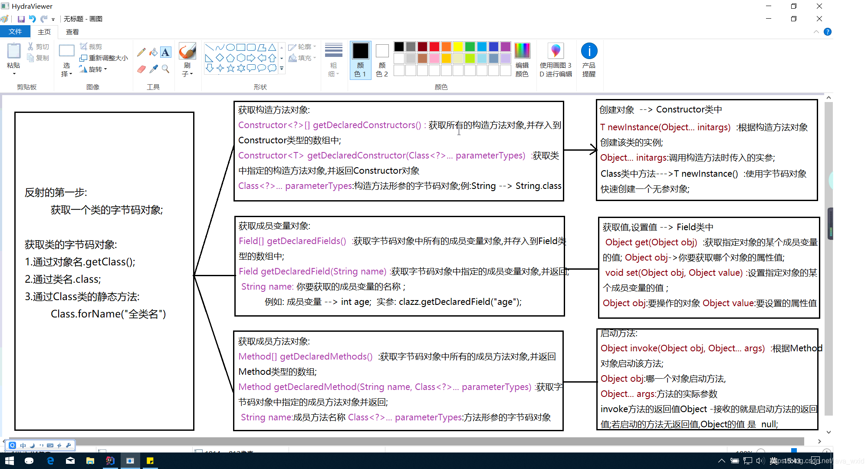Viewport: 868px width, 469px height.
Task: Select the Eraser tool
Action: 141,69
